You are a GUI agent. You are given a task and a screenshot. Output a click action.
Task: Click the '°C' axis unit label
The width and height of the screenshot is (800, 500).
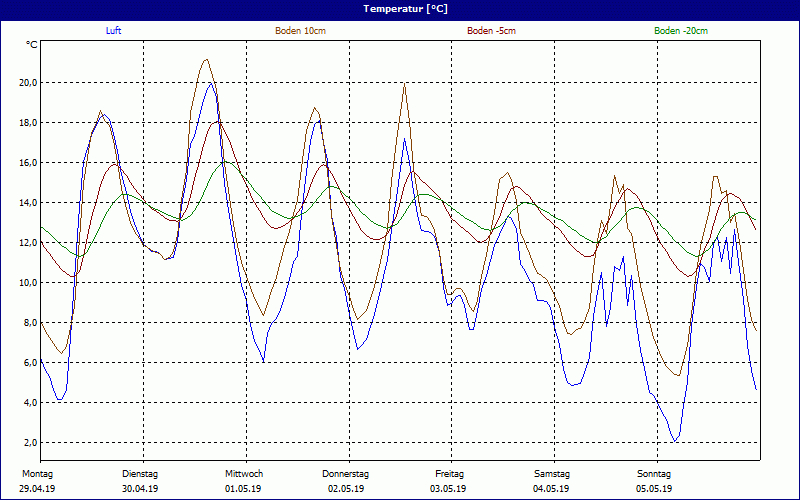click(x=32, y=45)
